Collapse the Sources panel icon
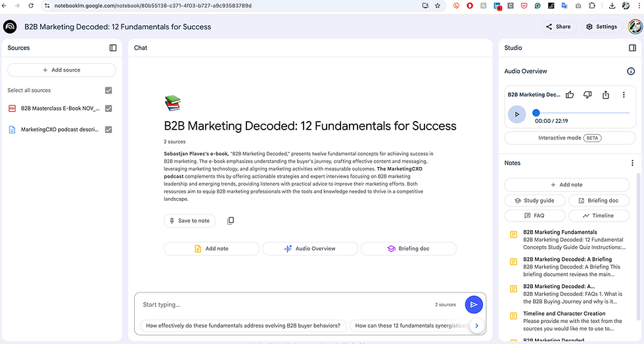This screenshot has height=344, width=644. tap(113, 47)
